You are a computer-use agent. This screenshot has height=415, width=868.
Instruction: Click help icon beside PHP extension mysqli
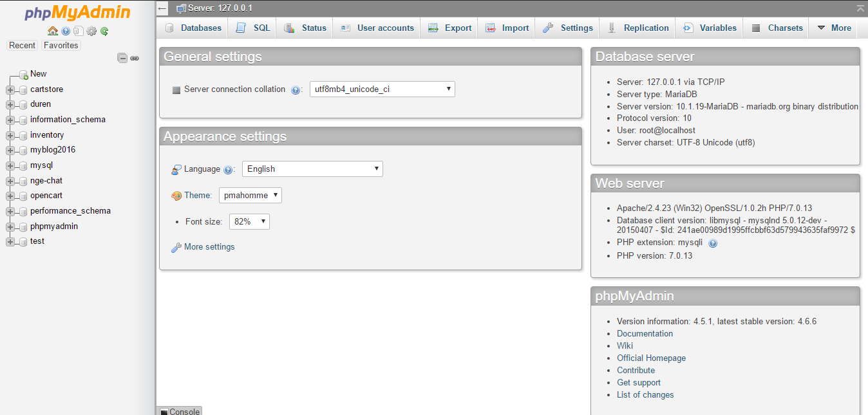coord(713,243)
